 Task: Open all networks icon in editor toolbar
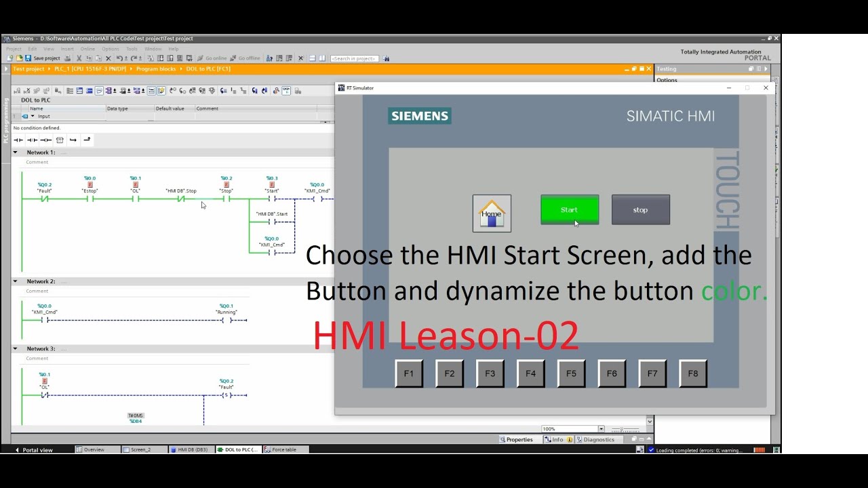[79, 91]
